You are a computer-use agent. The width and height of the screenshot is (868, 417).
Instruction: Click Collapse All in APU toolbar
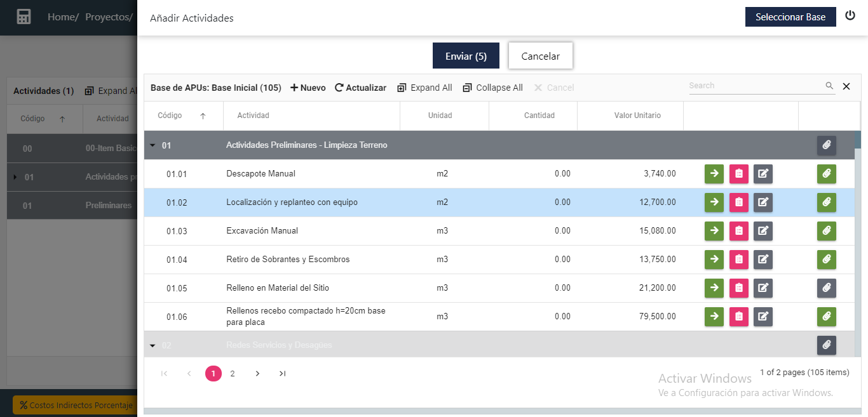[x=492, y=88]
